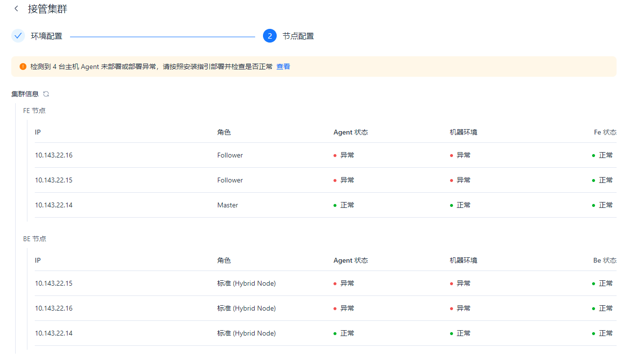This screenshot has height=361, width=644.
Task: Select BE row IP 10.143.22.16
Action: 53,308
